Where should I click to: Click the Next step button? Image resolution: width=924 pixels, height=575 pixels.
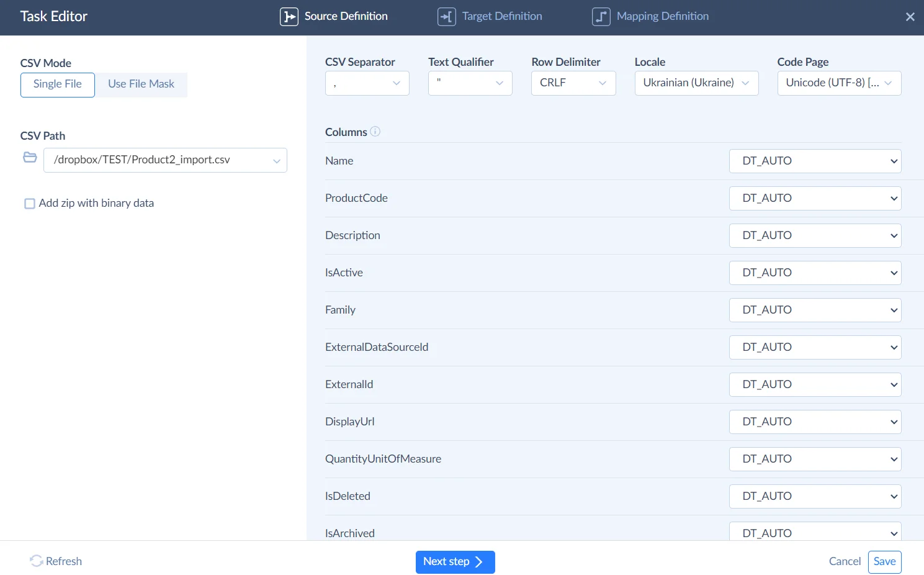[455, 561]
